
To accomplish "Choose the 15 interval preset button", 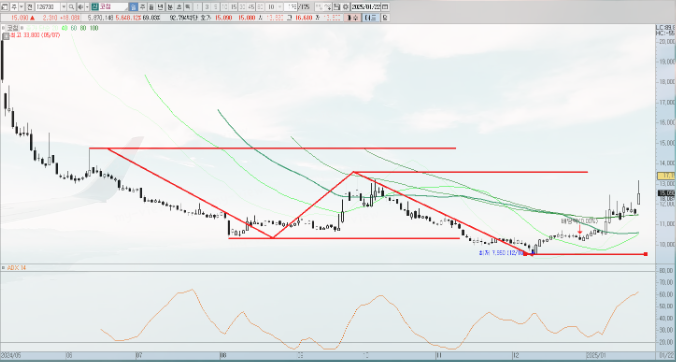I will coord(233,6).
